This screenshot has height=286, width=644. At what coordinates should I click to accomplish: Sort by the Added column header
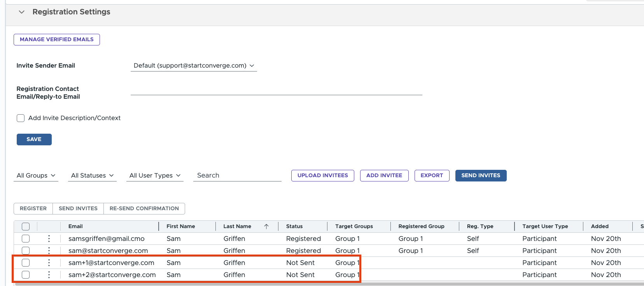pos(600,227)
